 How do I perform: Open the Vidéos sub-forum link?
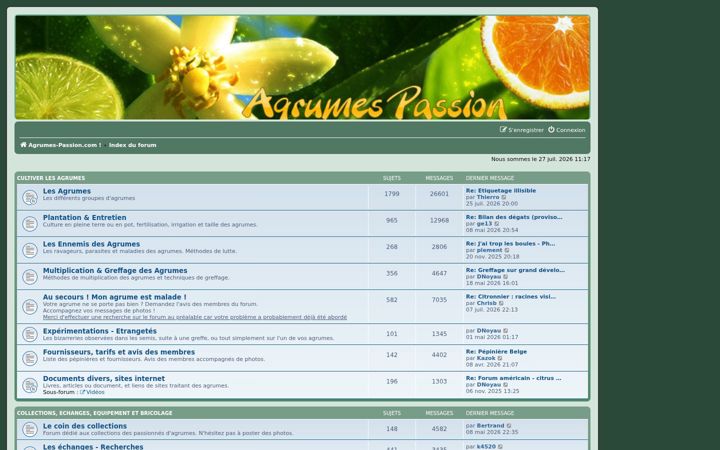(96, 392)
